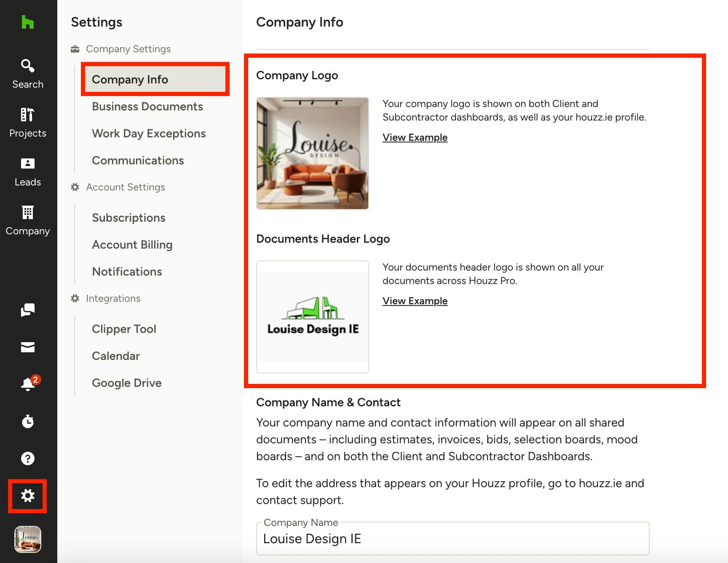Viewport: 728px width, 563px height.
Task: Open the settings gear icon
Action: pos(28,496)
